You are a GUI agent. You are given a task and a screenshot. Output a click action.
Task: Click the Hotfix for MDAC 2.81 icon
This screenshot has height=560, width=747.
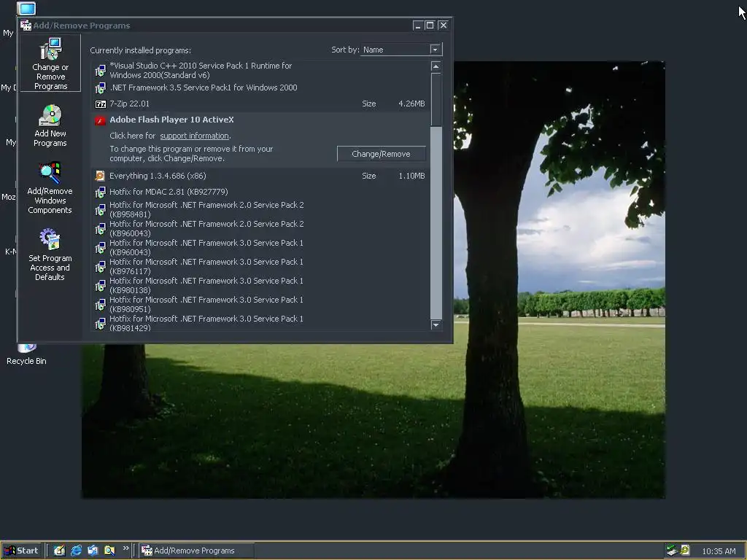coord(100,192)
